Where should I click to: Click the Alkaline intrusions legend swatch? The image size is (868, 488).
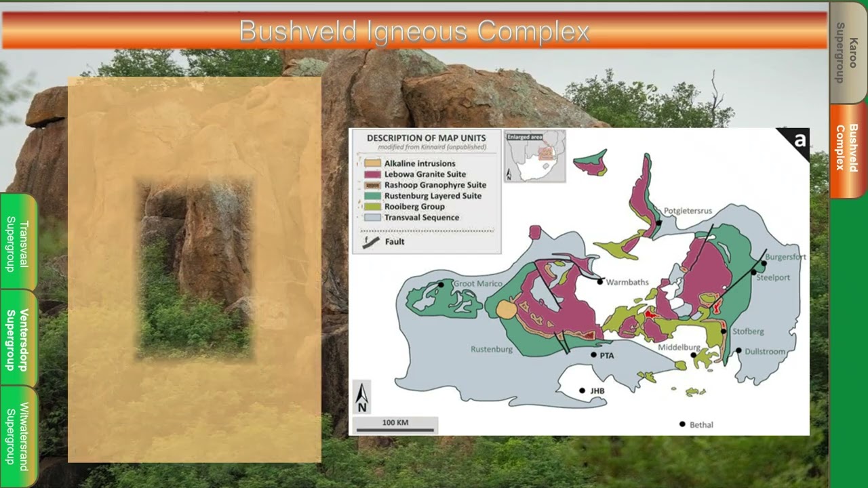click(x=372, y=163)
